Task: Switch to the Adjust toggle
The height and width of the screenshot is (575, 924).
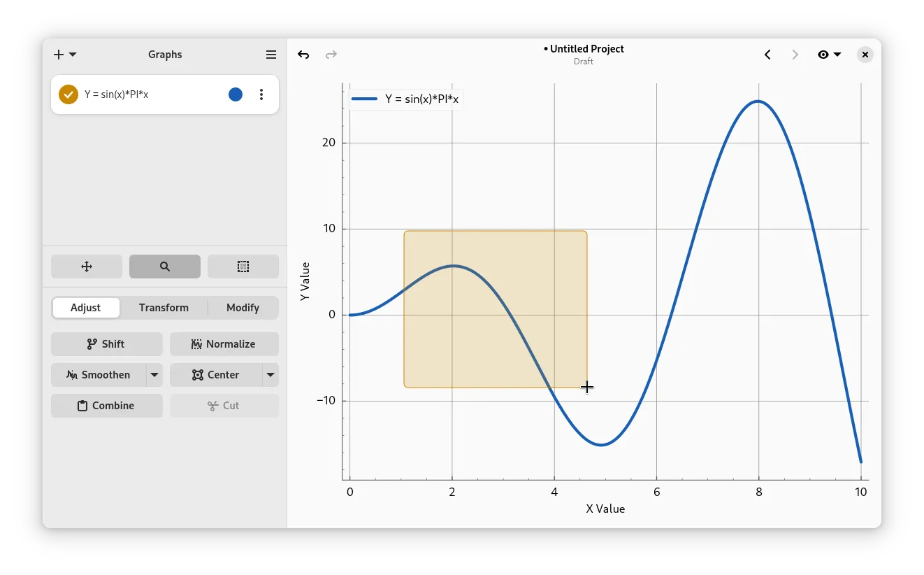Action: 86,308
